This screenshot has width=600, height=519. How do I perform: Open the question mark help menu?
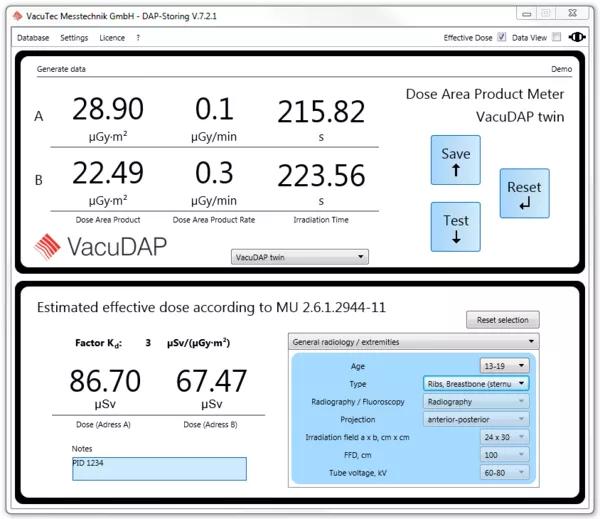tap(138, 38)
